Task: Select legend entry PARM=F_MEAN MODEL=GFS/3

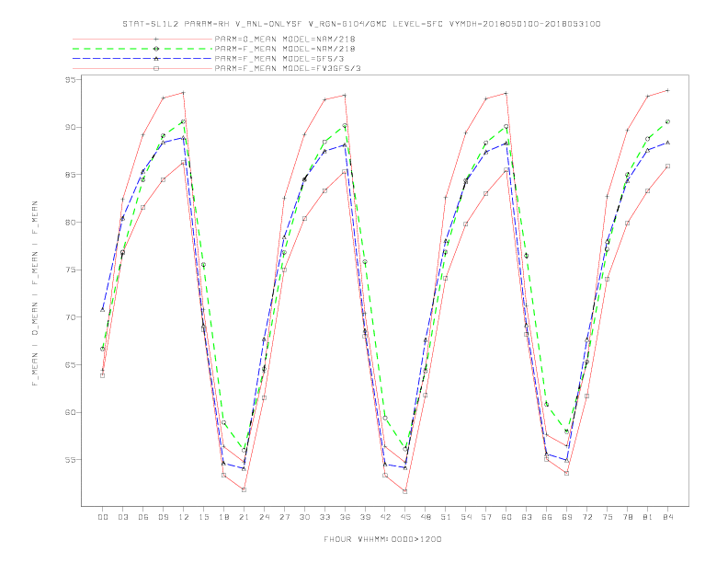Action: coord(279,59)
